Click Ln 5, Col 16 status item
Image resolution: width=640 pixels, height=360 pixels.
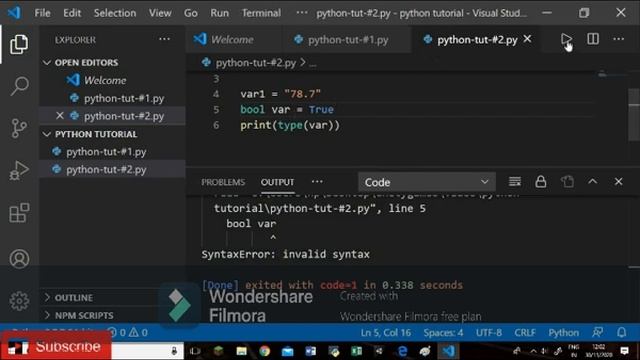(x=386, y=333)
